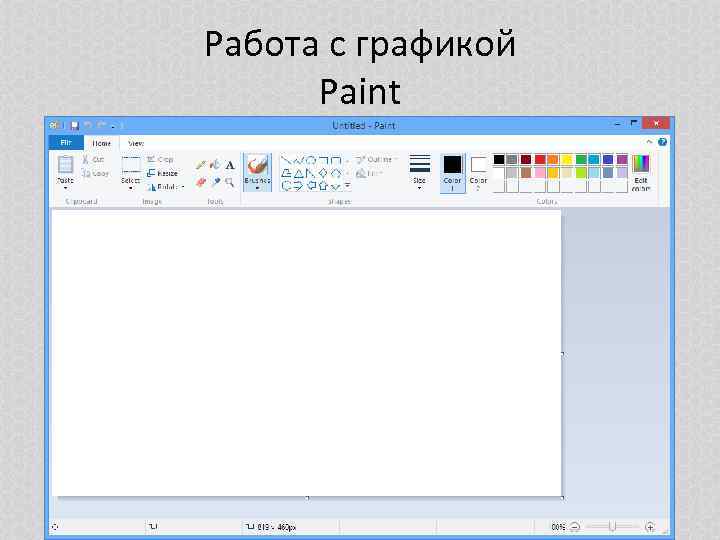Choose the Hexagon shape
The image size is (720, 540).
point(286,186)
